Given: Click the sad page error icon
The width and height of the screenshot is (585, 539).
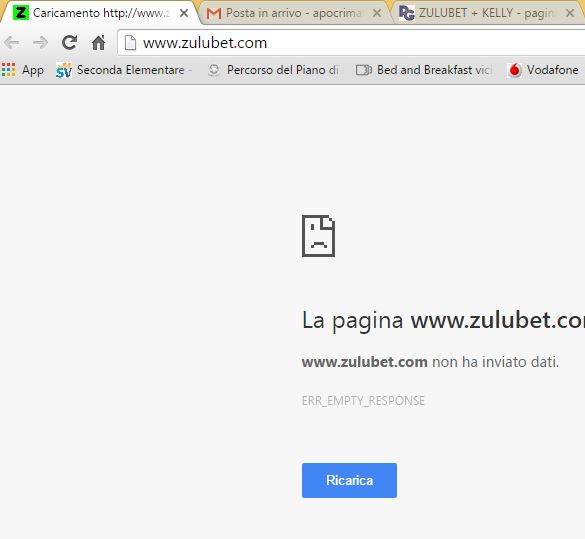Looking at the screenshot, I should click(318, 236).
